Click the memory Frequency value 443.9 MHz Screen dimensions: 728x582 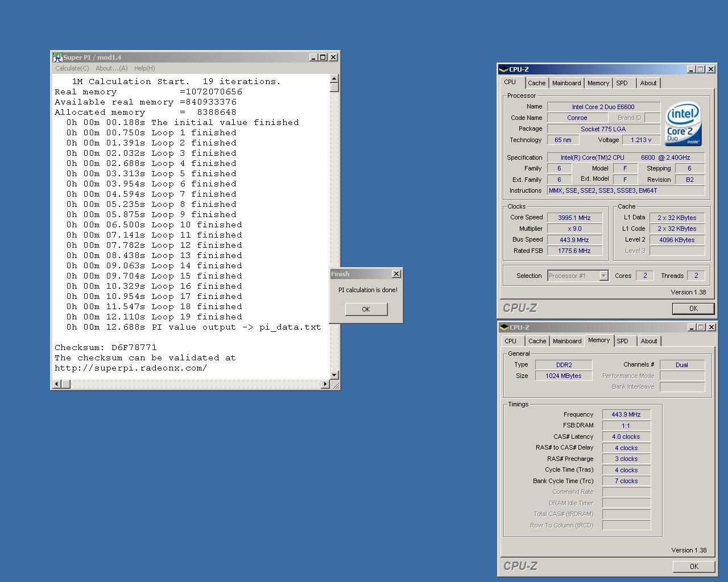(626, 415)
